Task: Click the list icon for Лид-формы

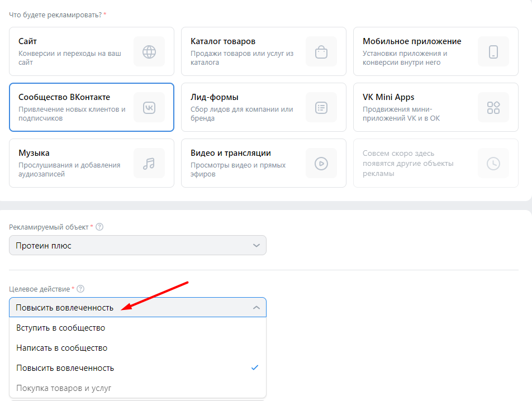Action: 321,108
